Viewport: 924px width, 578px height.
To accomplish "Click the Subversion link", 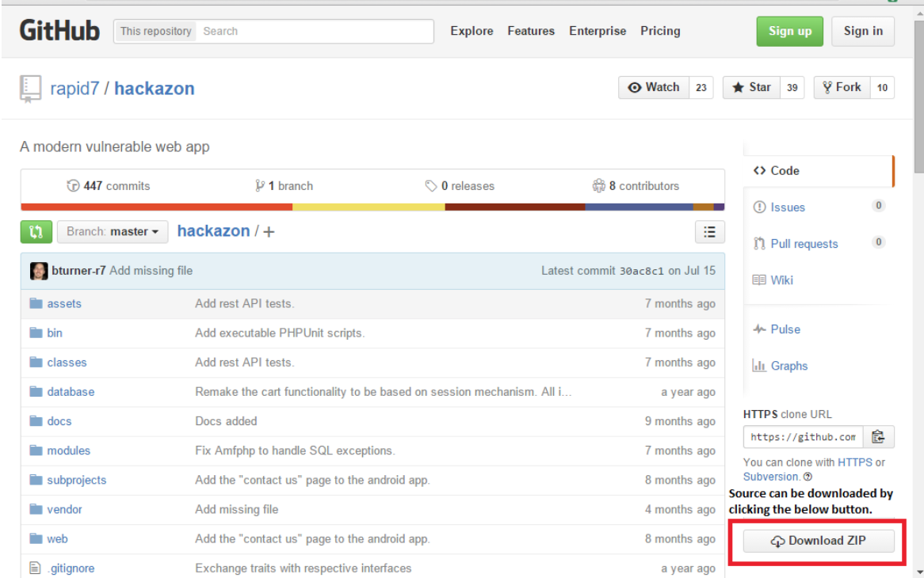I will pos(771,477).
